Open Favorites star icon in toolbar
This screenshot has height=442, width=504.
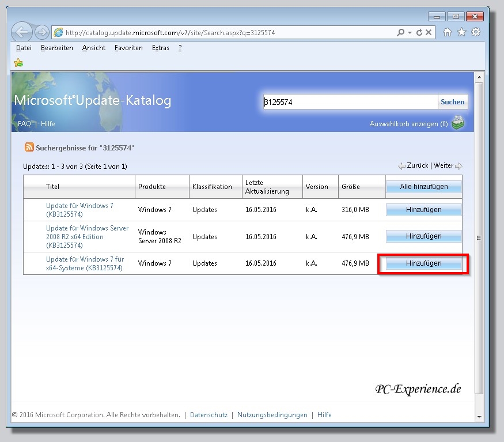click(461, 32)
